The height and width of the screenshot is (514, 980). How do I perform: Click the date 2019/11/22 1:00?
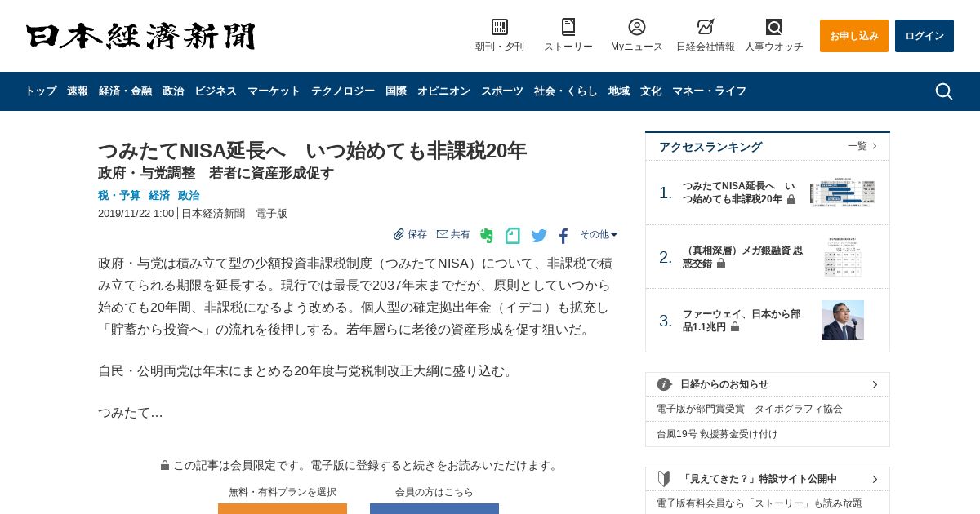coord(136,213)
